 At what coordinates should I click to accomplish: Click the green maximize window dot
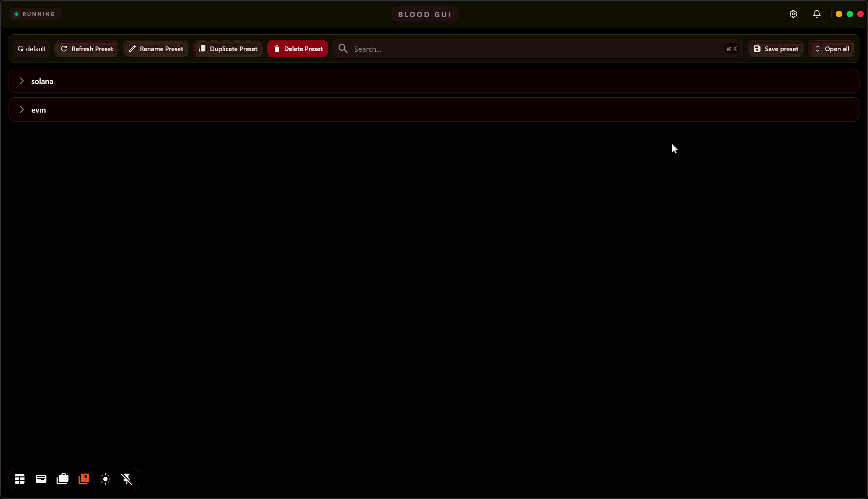[850, 14]
